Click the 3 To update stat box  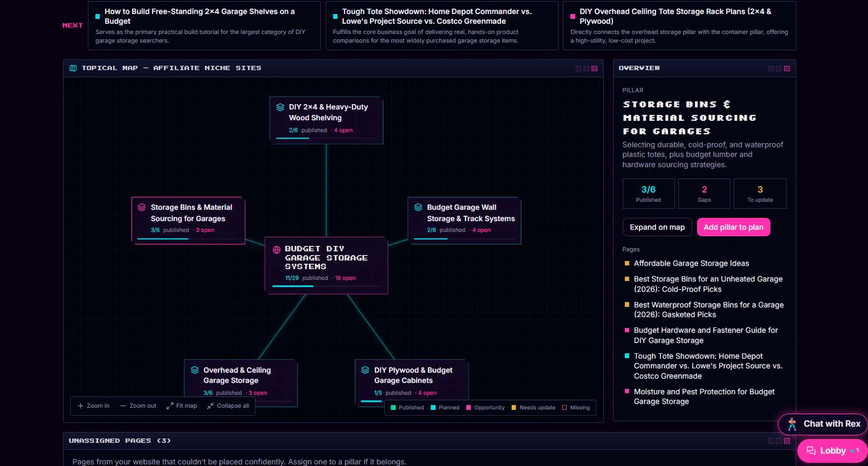(x=760, y=194)
